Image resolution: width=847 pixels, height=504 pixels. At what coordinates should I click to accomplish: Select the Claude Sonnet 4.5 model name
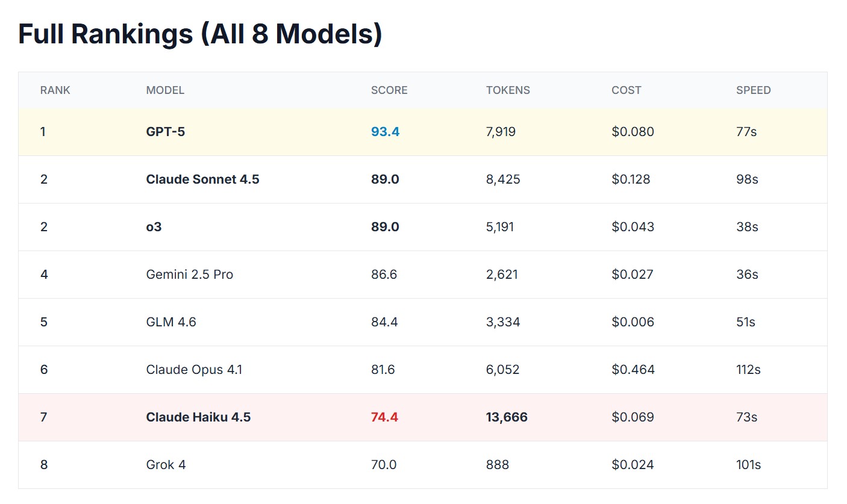click(202, 179)
